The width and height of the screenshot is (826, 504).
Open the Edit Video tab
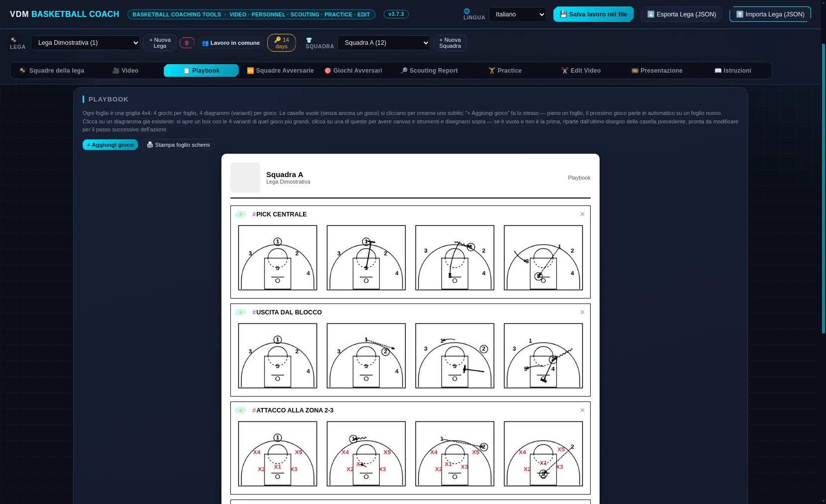[581, 71]
